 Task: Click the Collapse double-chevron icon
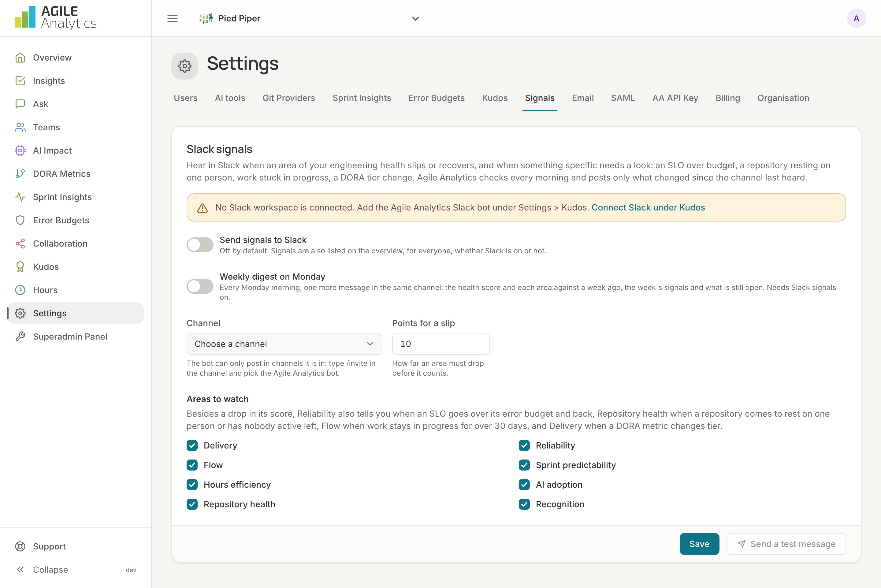click(x=20, y=570)
